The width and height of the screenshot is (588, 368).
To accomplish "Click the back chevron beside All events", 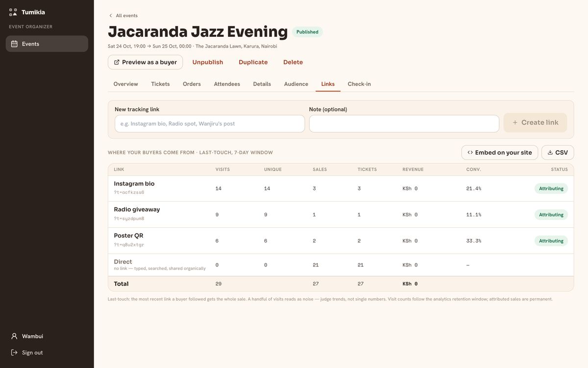I will [111, 16].
